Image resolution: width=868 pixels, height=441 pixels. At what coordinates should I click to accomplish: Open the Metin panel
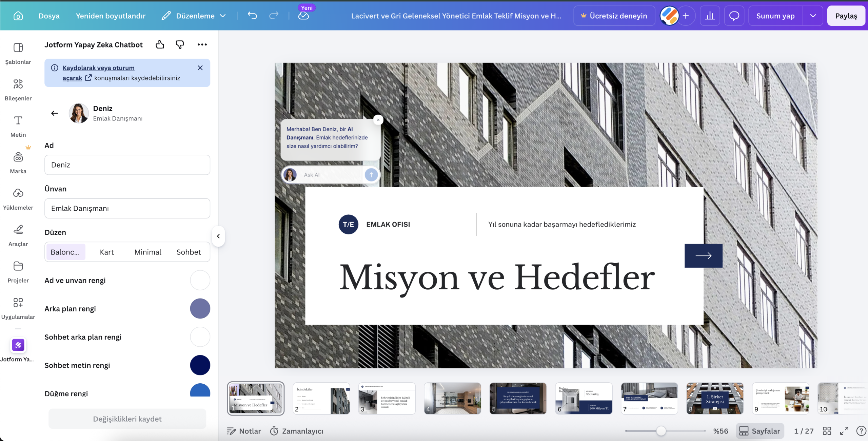tap(18, 126)
